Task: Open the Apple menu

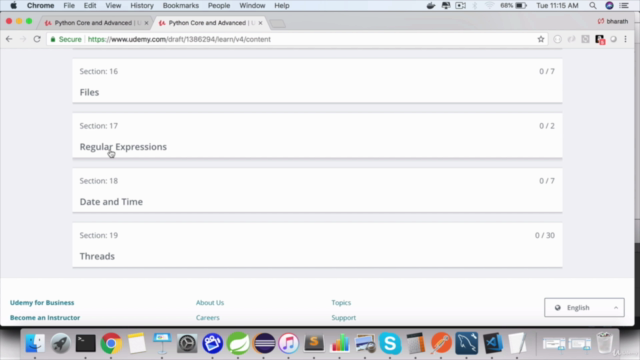Action: (13, 6)
